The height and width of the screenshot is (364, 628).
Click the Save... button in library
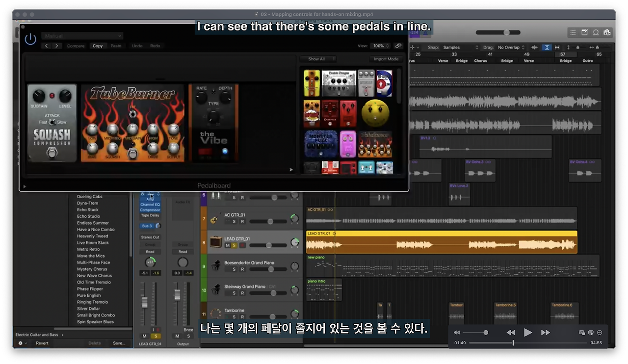119,343
